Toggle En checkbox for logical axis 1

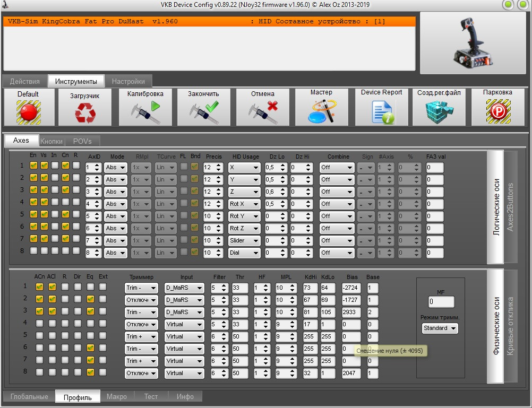pyautogui.click(x=33, y=166)
